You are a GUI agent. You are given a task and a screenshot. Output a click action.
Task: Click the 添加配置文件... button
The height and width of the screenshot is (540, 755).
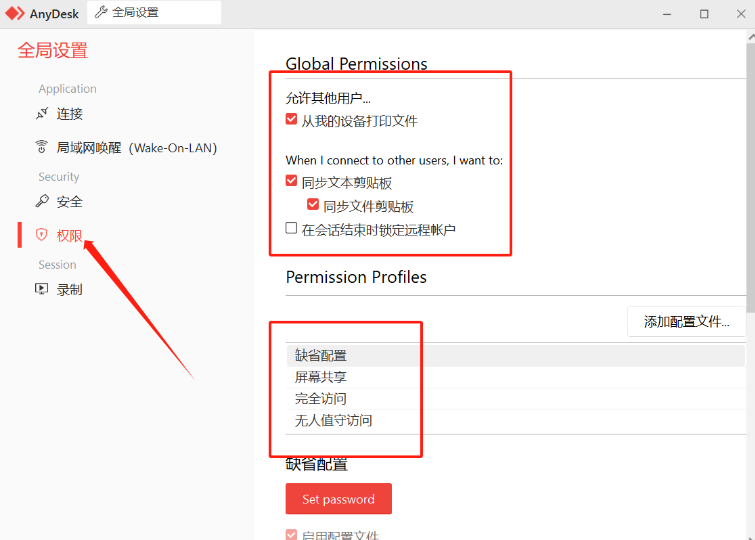(x=687, y=321)
